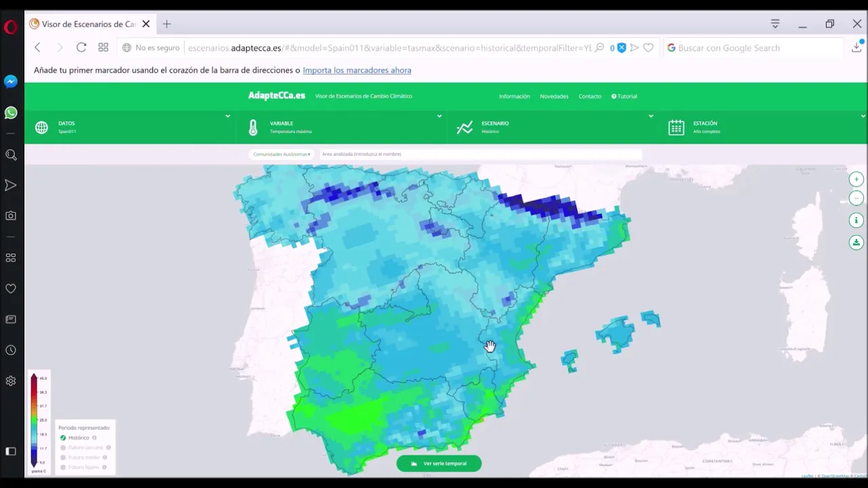
Task: Open Opera settings gear in sidebar
Action: (x=11, y=381)
